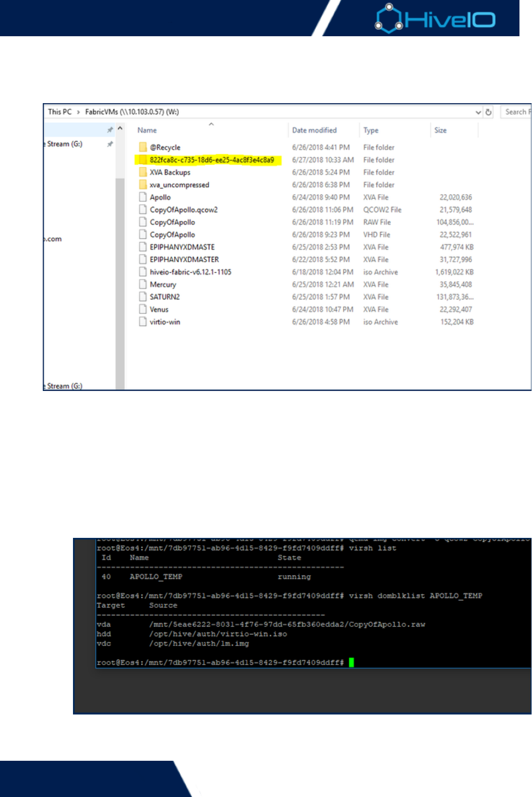Click the green terminal cursor
The image size is (532, 797).
[x=351, y=662]
